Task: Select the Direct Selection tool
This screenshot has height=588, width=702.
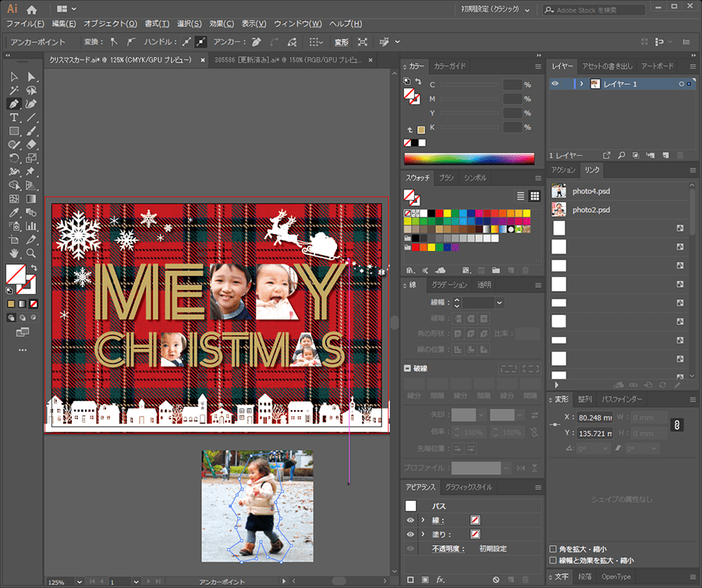Action: [x=31, y=76]
